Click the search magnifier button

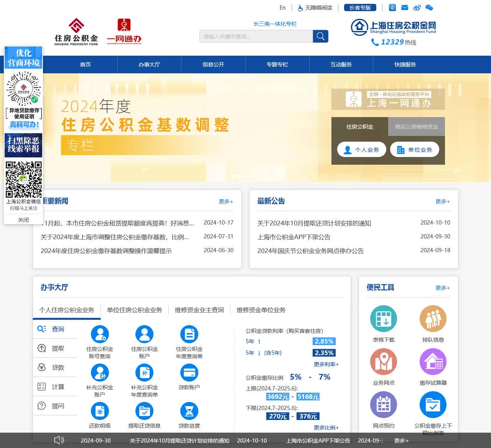321,36
